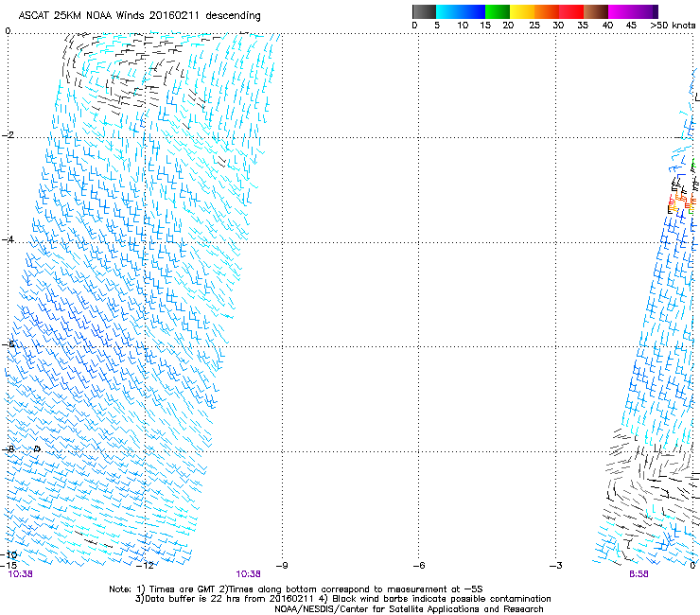Click the '45' legend scale label
This screenshot has height=615, width=700.
coord(631,26)
